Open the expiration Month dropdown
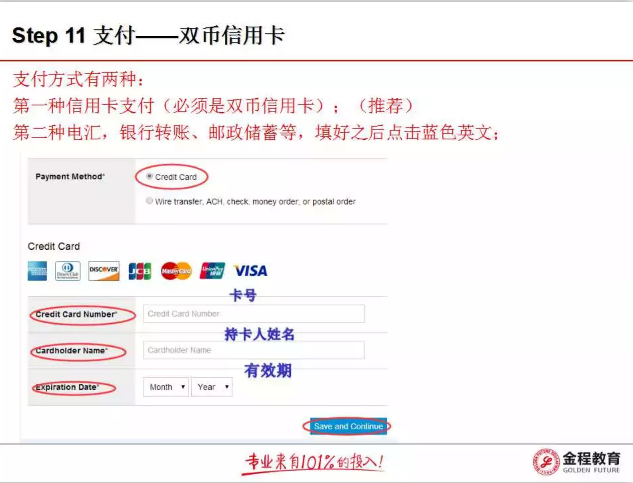 coord(166,387)
